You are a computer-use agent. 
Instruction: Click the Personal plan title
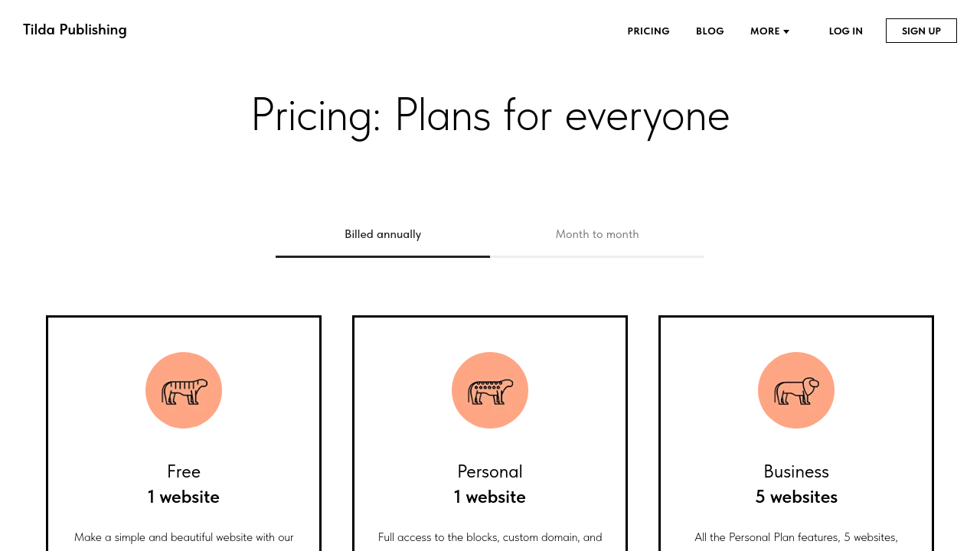(x=490, y=471)
